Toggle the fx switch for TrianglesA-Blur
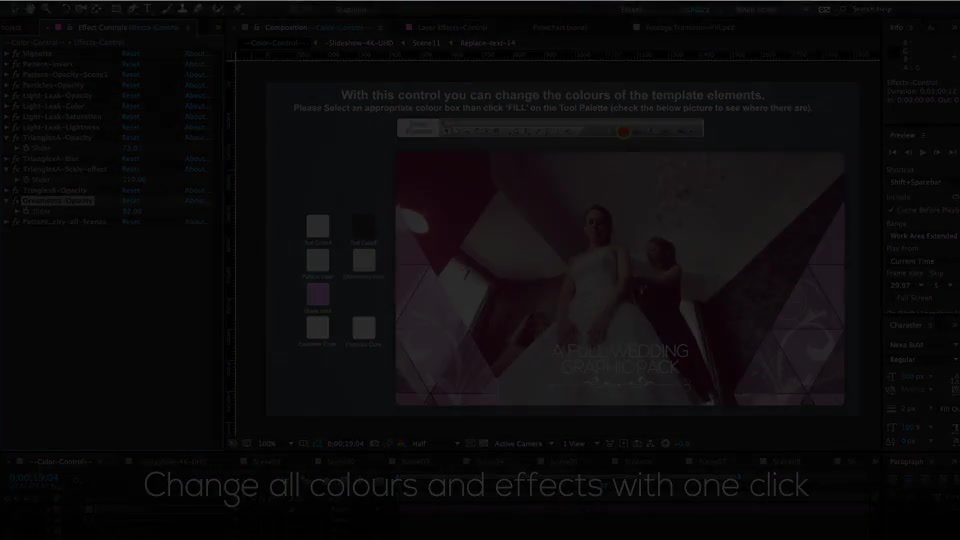 (16, 159)
